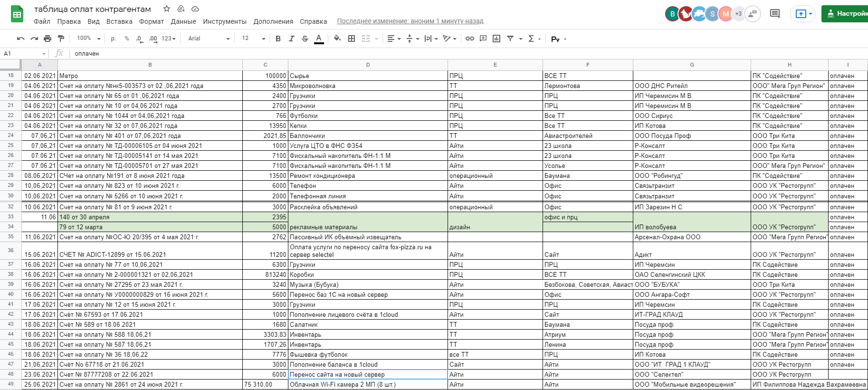This screenshot has height=390, width=868.
Task: Redo the last undone action
Action: coord(34,39)
